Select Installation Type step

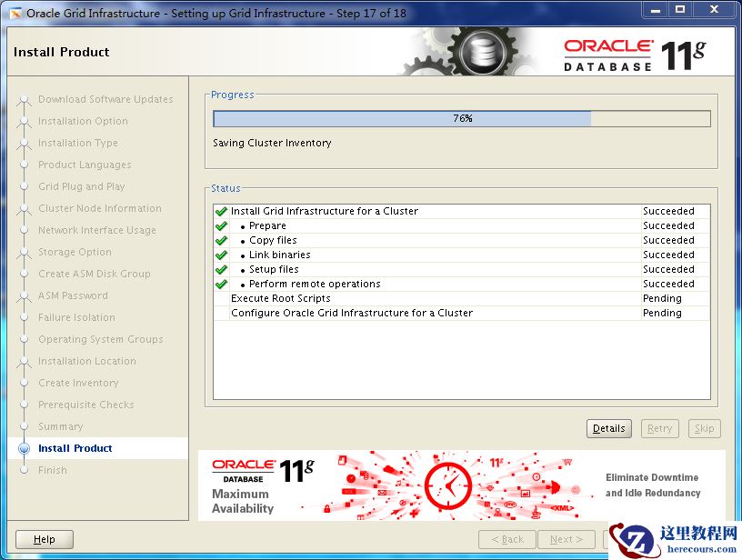point(78,143)
